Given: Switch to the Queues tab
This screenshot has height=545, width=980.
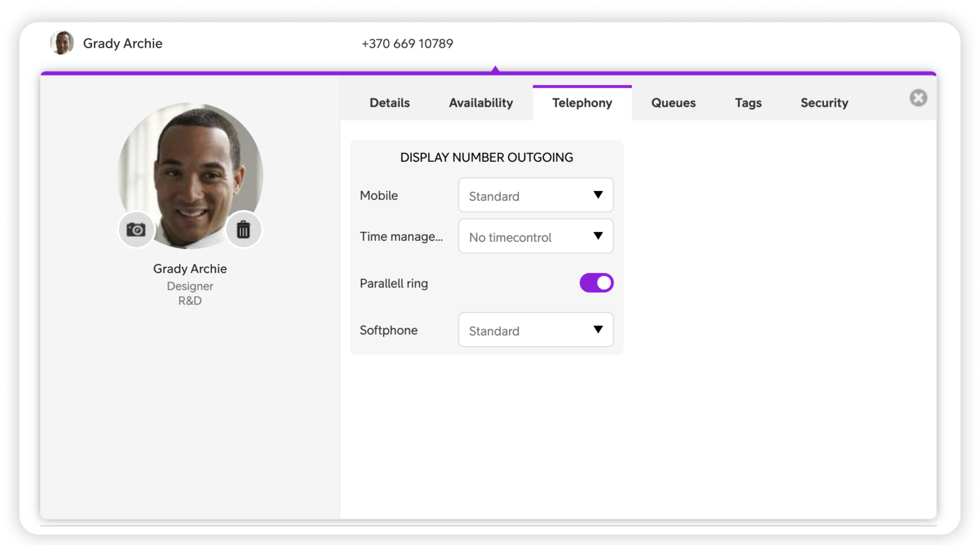Looking at the screenshot, I should (673, 102).
